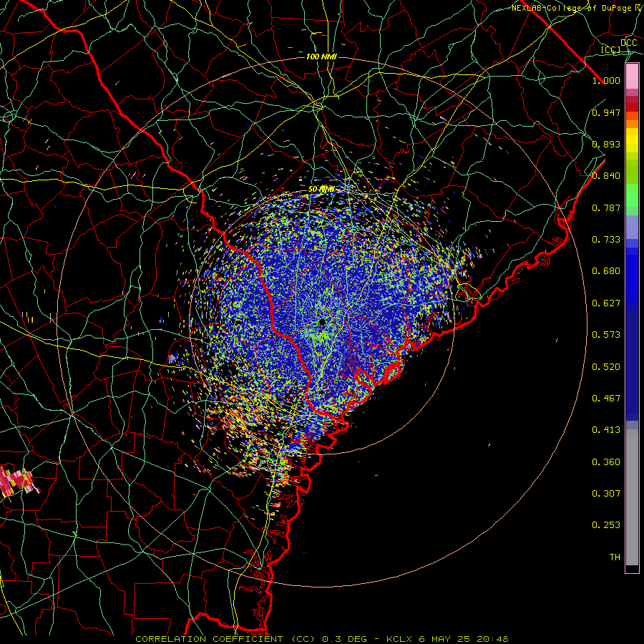Click the 20:48 timestamp in the caption
Screen dimensions: 644x644
click(x=492, y=639)
